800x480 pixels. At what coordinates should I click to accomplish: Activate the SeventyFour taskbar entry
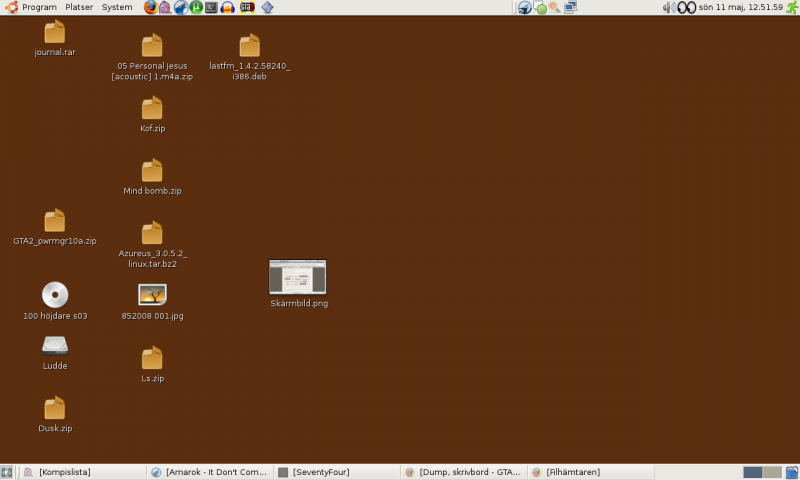click(335, 472)
